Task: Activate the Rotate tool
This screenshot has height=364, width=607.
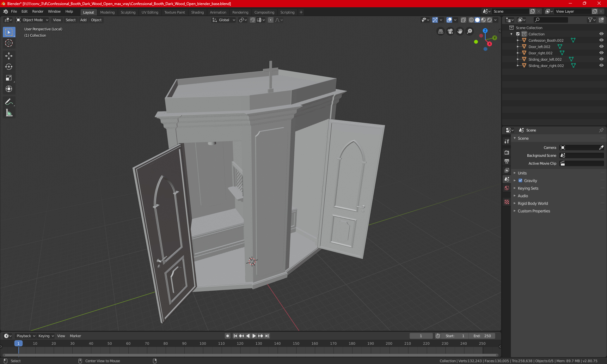Action: (9, 67)
